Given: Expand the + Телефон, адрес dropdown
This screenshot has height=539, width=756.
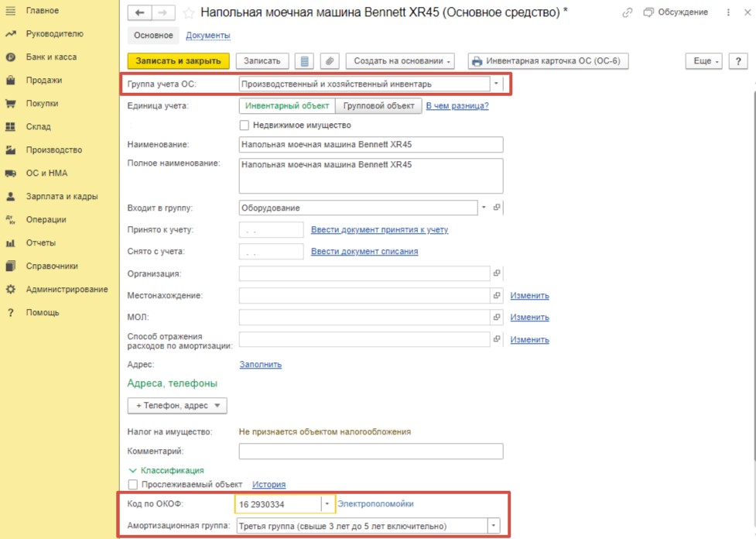Looking at the screenshot, I should coord(177,405).
